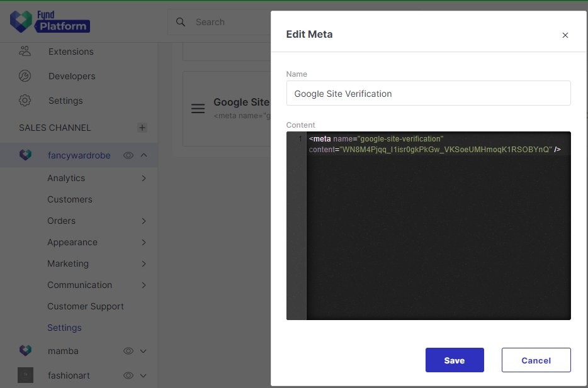
Task: Click the search magnifier icon
Action: click(181, 22)
